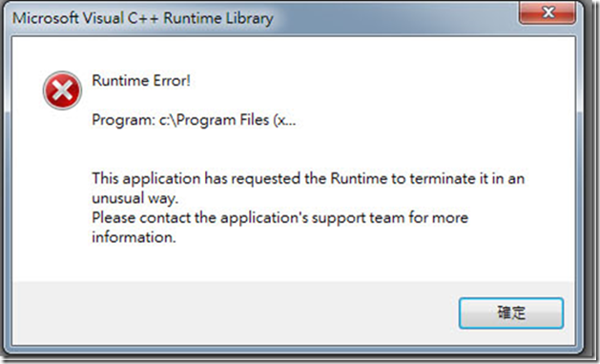Select the 'Runtime Error!' heading text
600x364 pixels.
(141, 81)
